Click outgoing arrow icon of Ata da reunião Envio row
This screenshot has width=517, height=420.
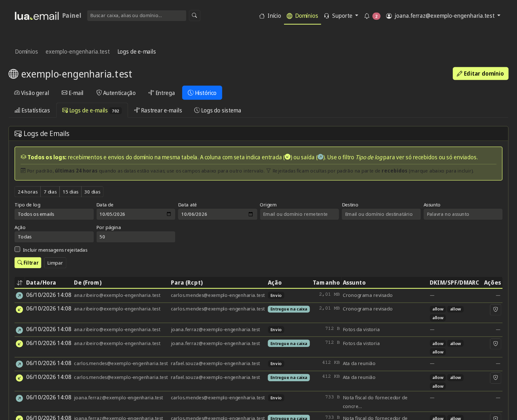pos(19,364)
